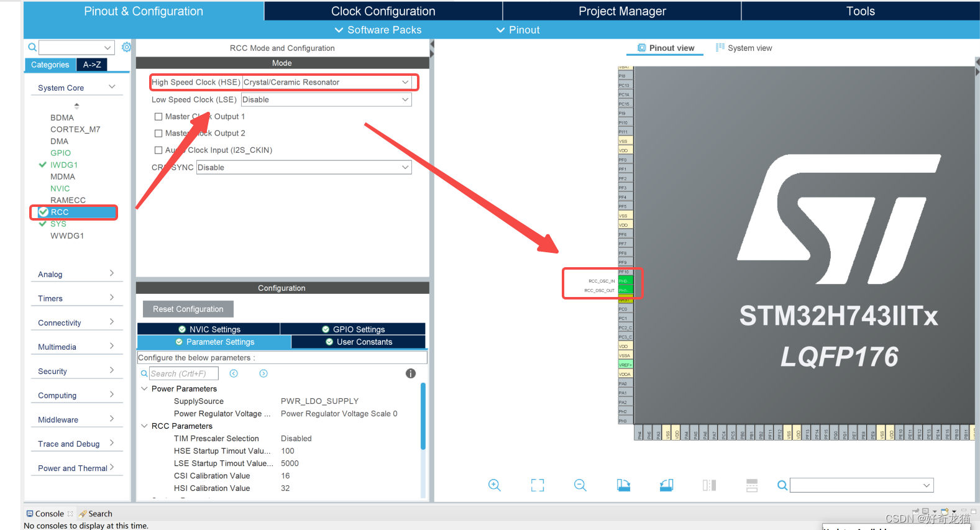Open the User Constants tab
The image size is (980, 530).
(x=359, y=342)
